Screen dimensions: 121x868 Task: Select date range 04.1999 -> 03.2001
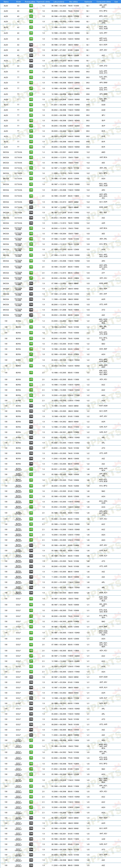tap(59, 152)
